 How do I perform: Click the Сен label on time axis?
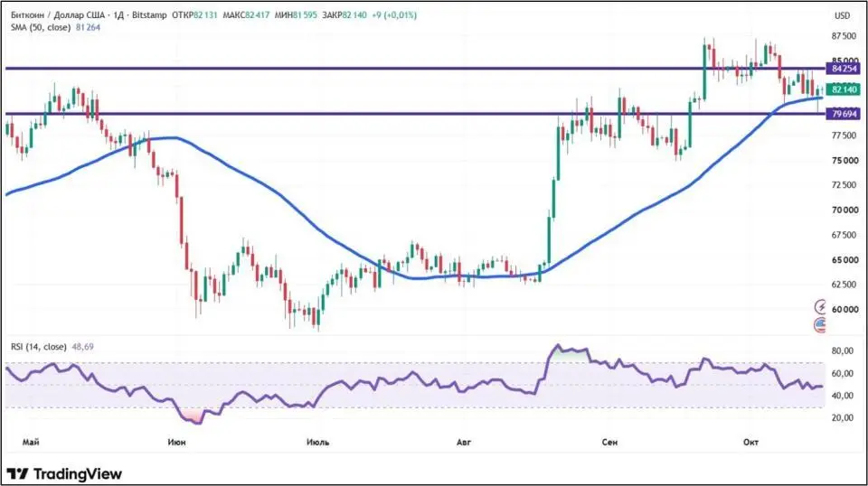[x=609, y=443]
